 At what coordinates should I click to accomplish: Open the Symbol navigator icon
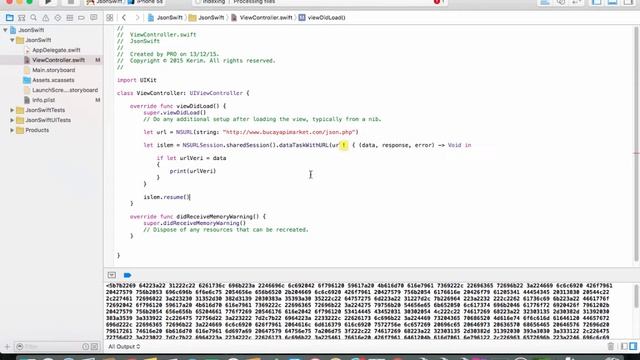22,18
